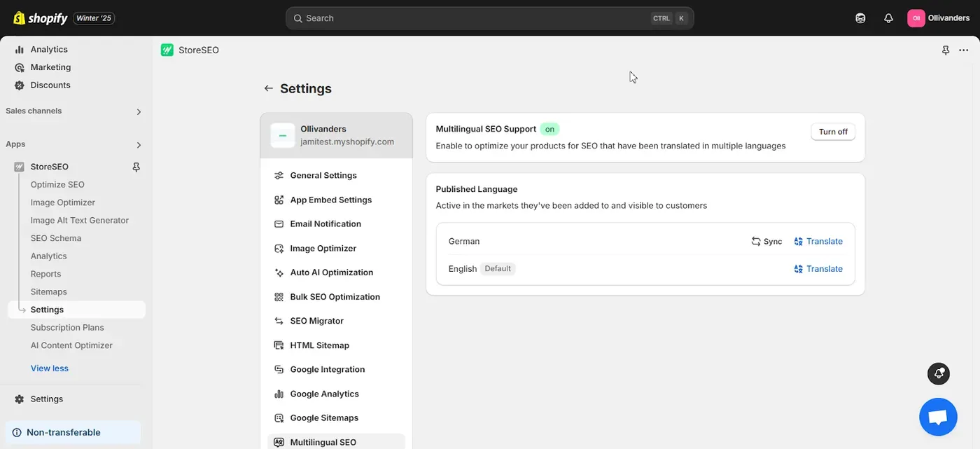Click the Non-transferable info banner
980x449 pixels.
point(73,433)
